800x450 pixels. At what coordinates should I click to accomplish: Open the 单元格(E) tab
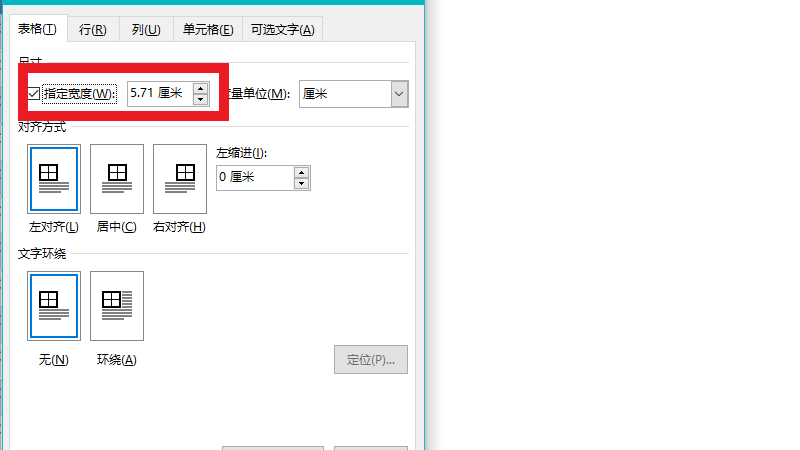[208, 30]
